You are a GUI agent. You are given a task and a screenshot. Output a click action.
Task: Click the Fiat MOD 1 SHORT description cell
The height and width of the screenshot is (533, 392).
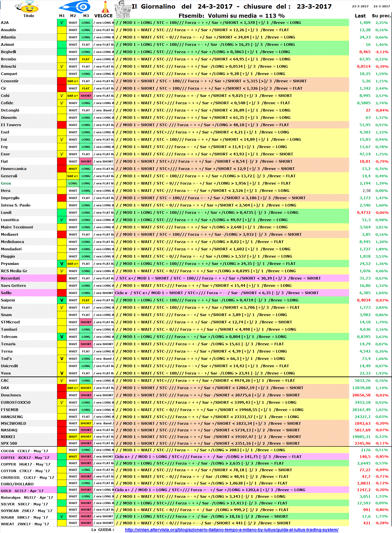pos(232,161)
